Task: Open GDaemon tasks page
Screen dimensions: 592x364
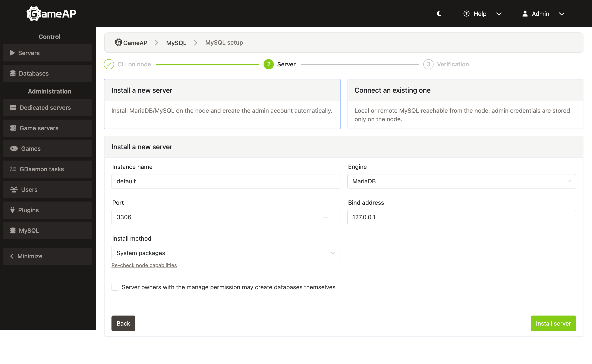Action: pos(48,169)
